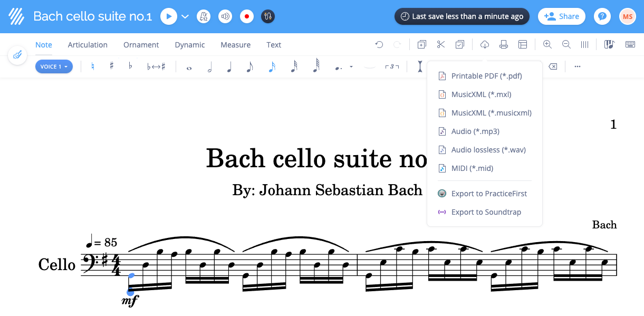The width and height of the screenshot is (644, 316).
Task: Select the mf dynamic marking
Action: point(129,302)
